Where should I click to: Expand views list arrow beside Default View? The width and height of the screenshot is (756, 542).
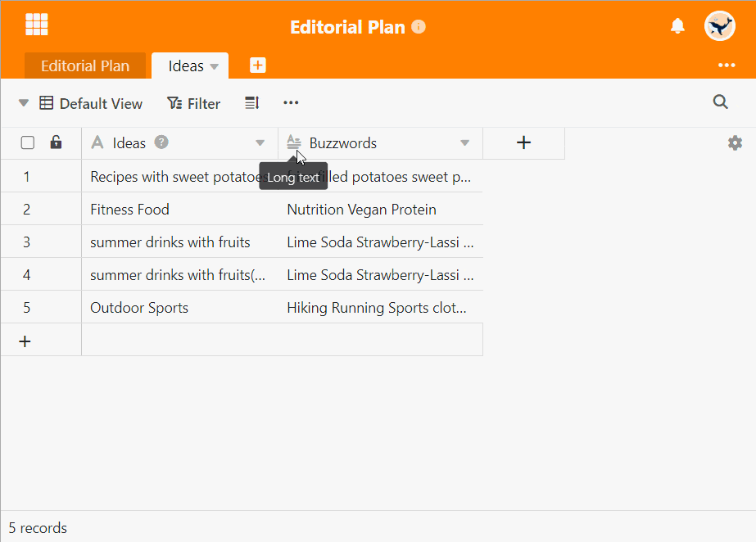click(24, 103)
